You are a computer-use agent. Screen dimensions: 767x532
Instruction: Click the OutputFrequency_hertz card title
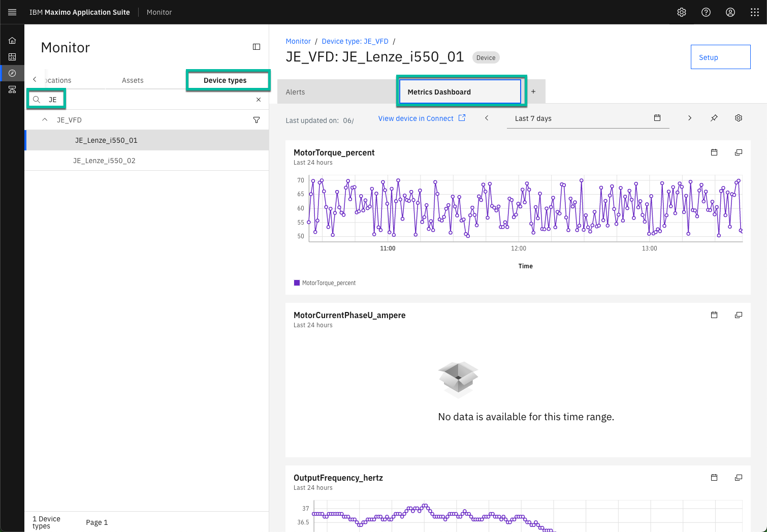(x=338, y=478)
